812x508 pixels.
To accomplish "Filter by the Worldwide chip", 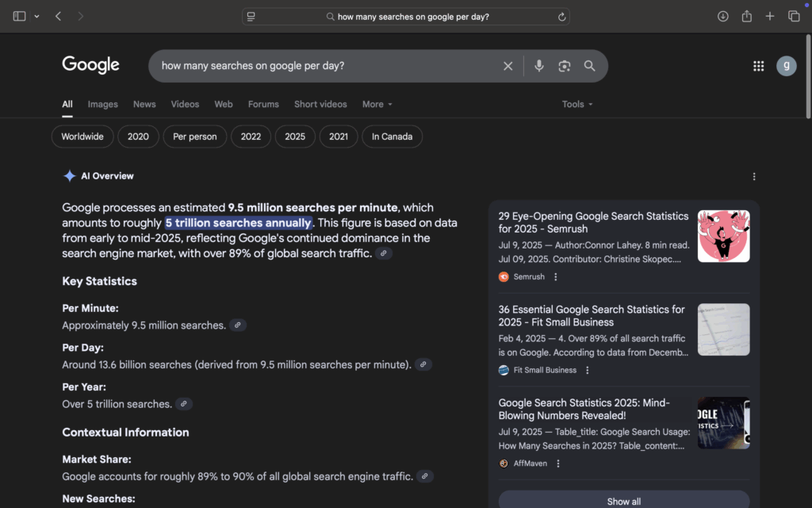I will coord(82,137).
